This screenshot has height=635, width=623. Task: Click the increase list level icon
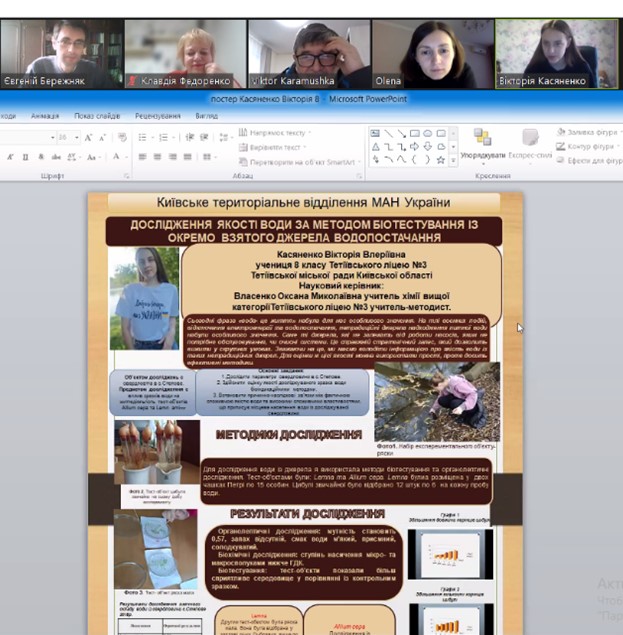(204, 137)
